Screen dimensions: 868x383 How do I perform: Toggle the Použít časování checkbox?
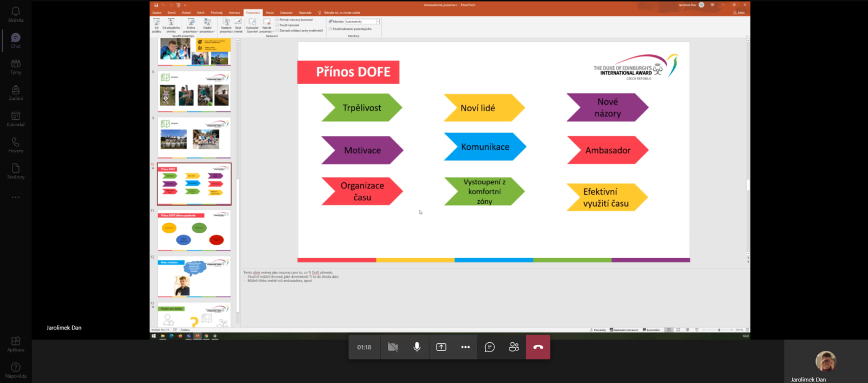277,25
